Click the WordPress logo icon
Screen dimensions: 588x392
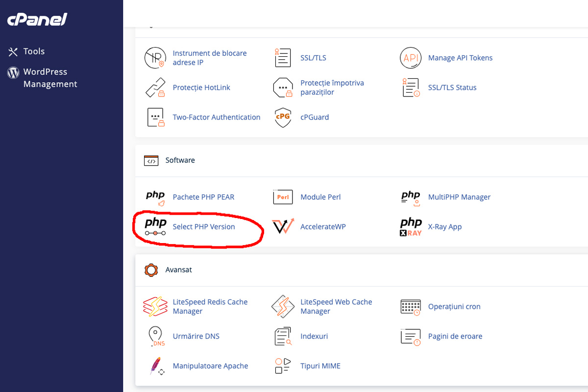pyautogui.click(x=13, y=73)
